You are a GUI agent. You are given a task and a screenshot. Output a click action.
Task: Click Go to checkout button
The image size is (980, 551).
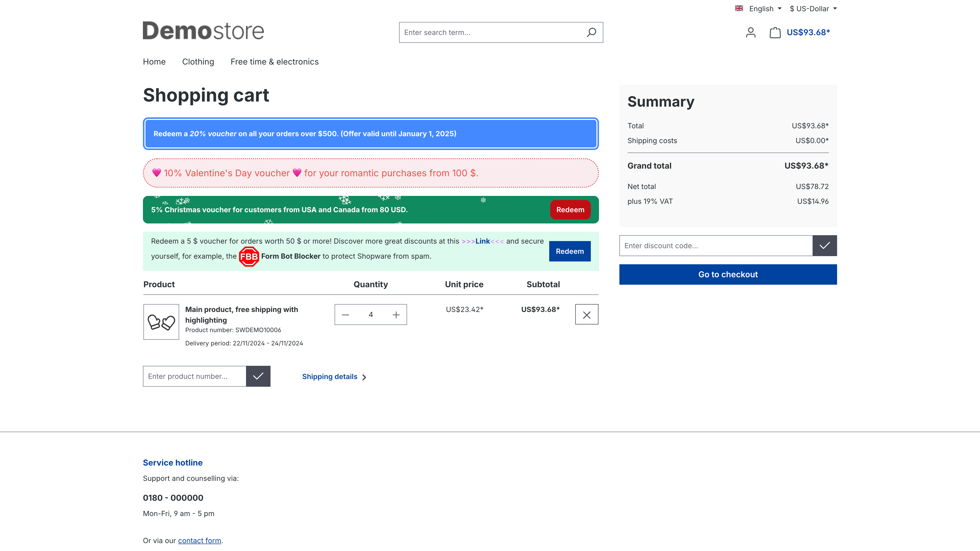[728, 274]
